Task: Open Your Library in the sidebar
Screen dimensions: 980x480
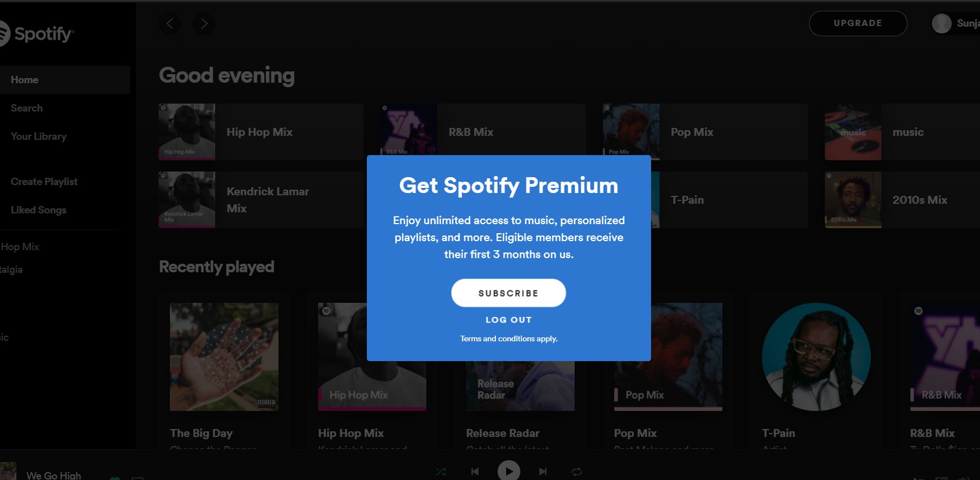Action: click(x=38, y=136)
